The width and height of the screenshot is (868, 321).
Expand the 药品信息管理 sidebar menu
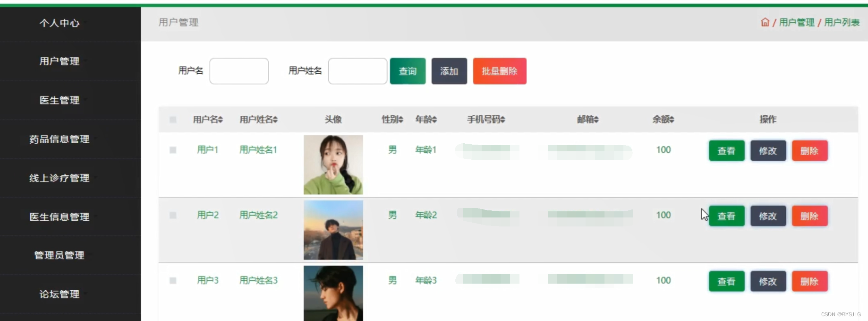tap(60, 139)
